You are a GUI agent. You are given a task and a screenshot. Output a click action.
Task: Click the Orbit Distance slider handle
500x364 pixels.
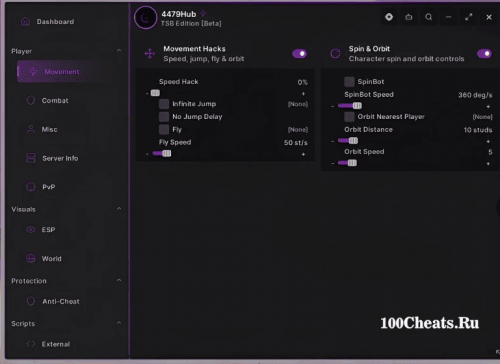(x=353, y=141)
